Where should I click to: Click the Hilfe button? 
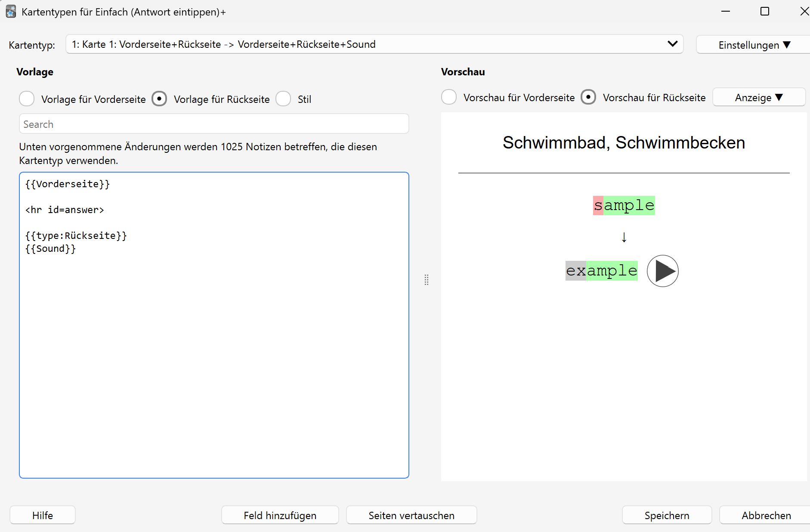[x=43, y=515]
